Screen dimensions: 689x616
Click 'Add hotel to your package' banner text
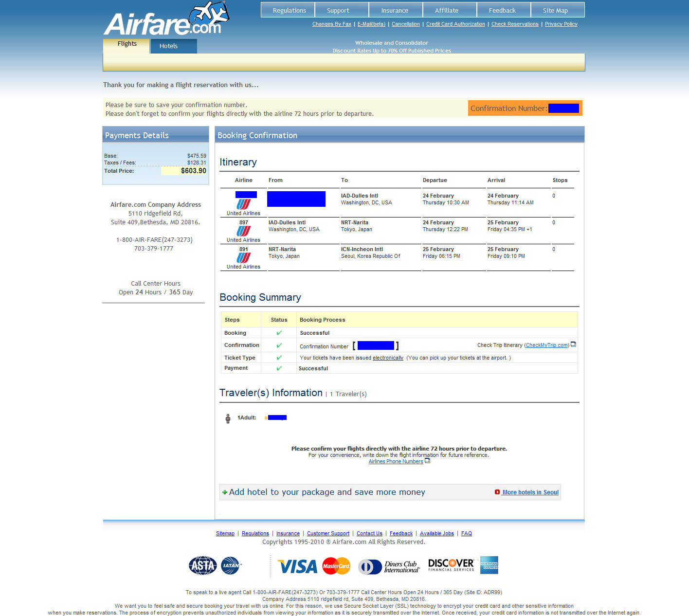point(327,492)
